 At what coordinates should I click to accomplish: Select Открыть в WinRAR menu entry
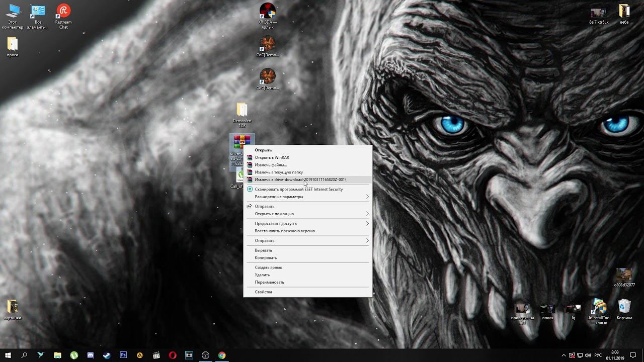pos(272,157)
